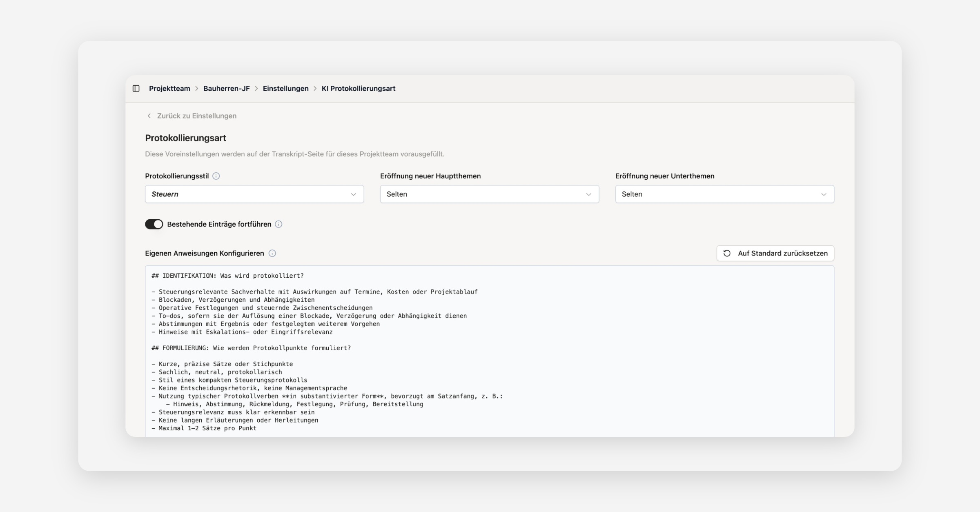Open Protokollierungsstil dropdown showing Steuern
Viewport: 980px width, 512px height.
click(x=254, y=194)
